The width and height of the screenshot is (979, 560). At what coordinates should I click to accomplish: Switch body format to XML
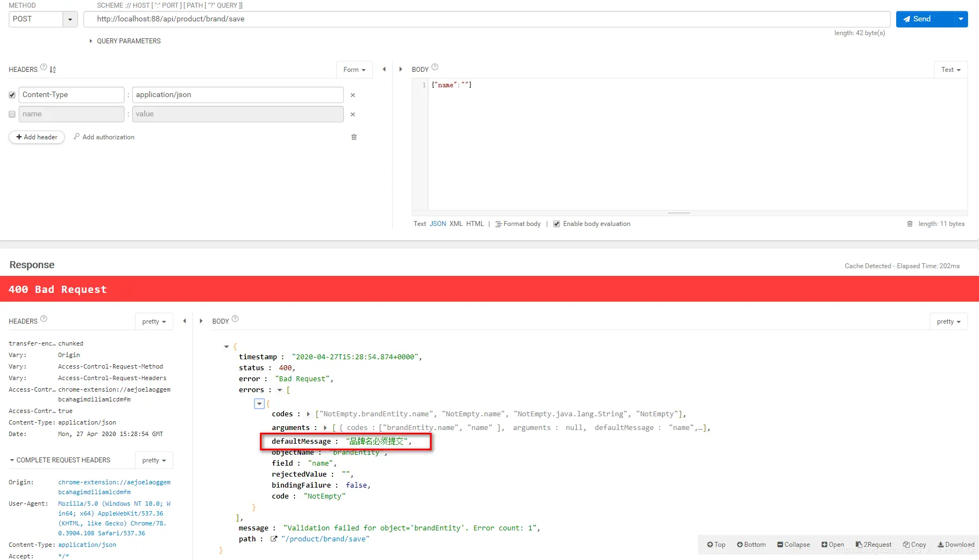(456, 224)
